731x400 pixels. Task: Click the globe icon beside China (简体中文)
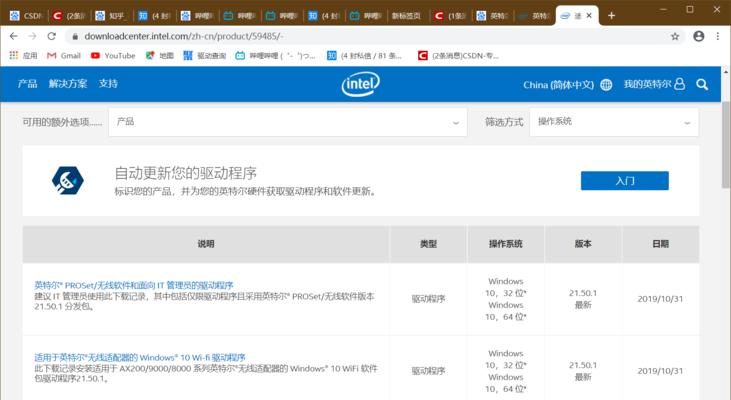[606, 85]
